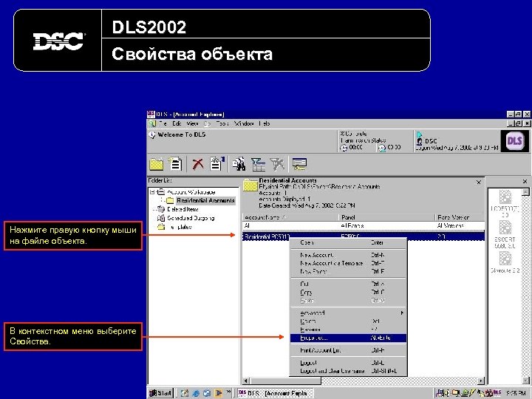
Task: Sort by the Panel column header
Action: tap(386, 217)
